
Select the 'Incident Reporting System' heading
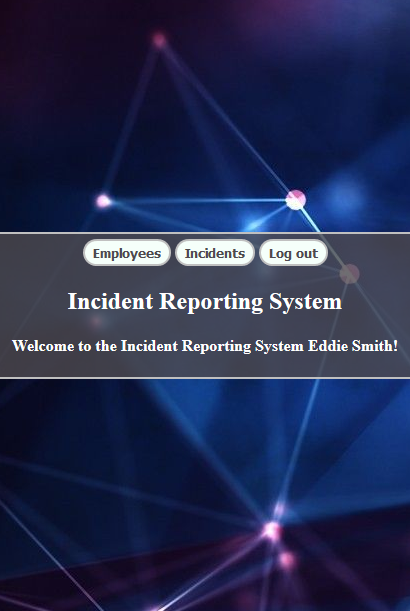coord(205,301)
